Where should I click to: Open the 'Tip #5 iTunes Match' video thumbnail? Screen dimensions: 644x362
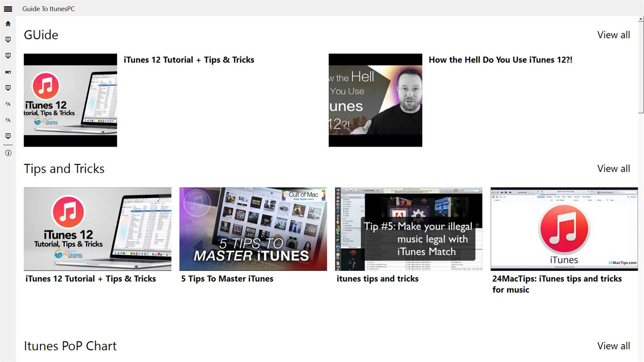[x=409, y=229]
